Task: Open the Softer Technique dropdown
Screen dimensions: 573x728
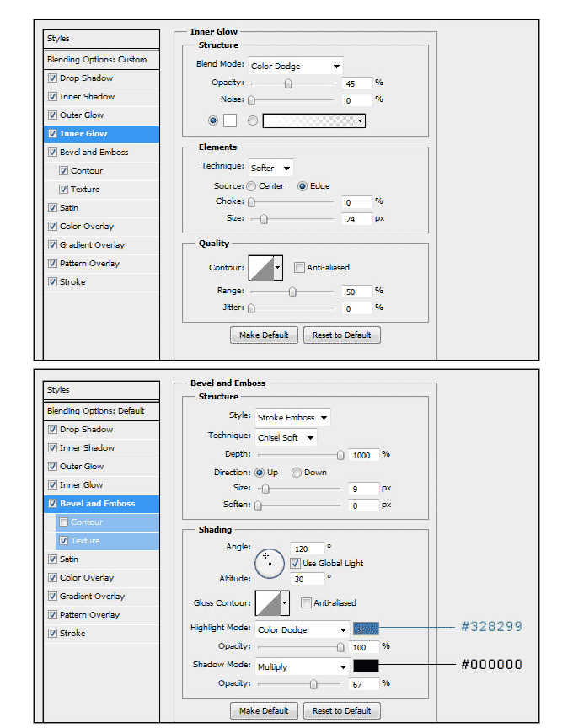Action: coord(270,168)
